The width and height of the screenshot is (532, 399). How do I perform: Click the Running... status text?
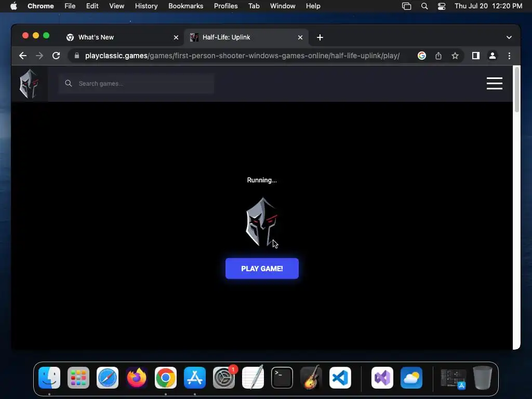(262, 180)
